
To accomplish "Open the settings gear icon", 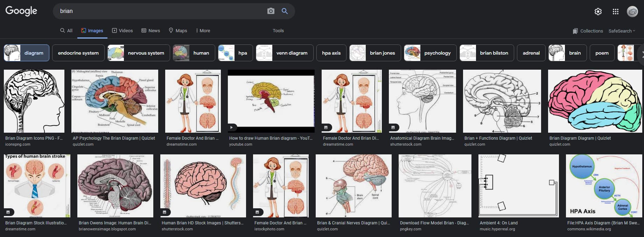I will click(598, 12).
